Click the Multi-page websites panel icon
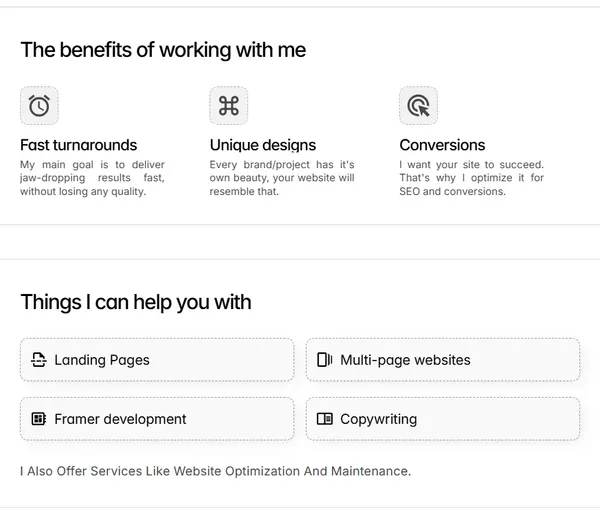600x513 pixels. click(x=324, y=360)
